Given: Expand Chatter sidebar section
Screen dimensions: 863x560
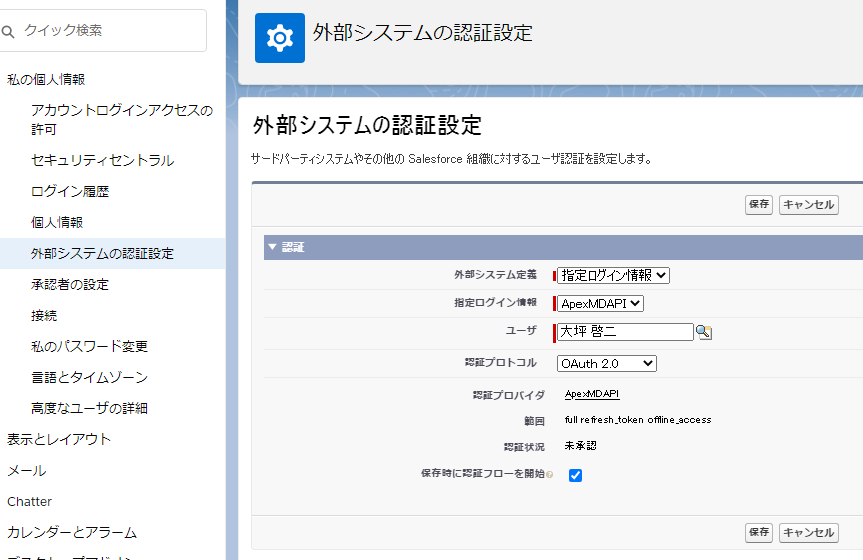Looking at the screenshot, I should tap(29, 501).
